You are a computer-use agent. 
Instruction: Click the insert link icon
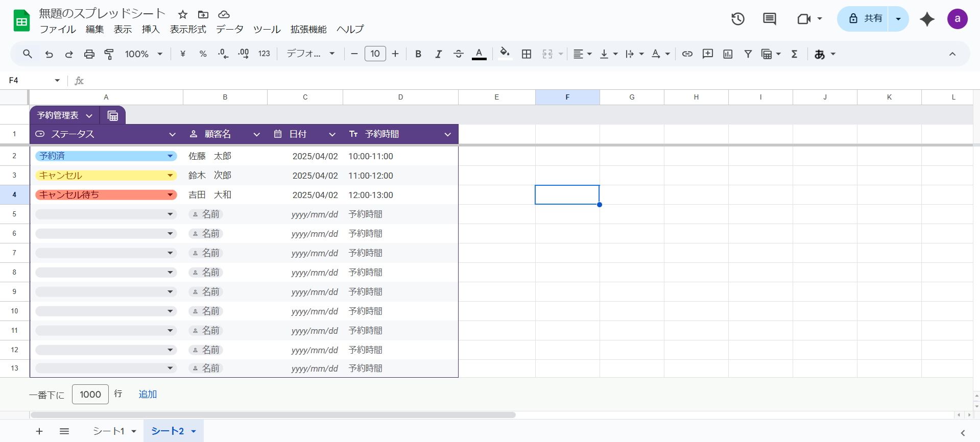click(687, 54)
